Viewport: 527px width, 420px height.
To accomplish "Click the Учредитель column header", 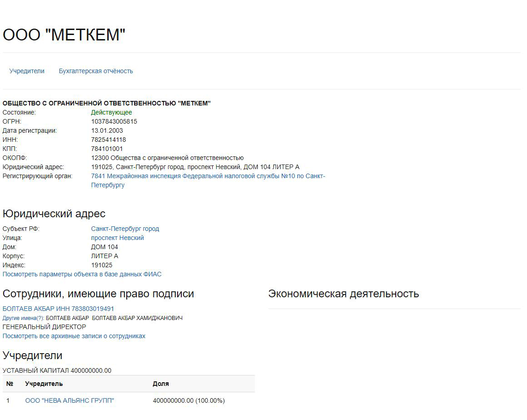I will (44, 384).
